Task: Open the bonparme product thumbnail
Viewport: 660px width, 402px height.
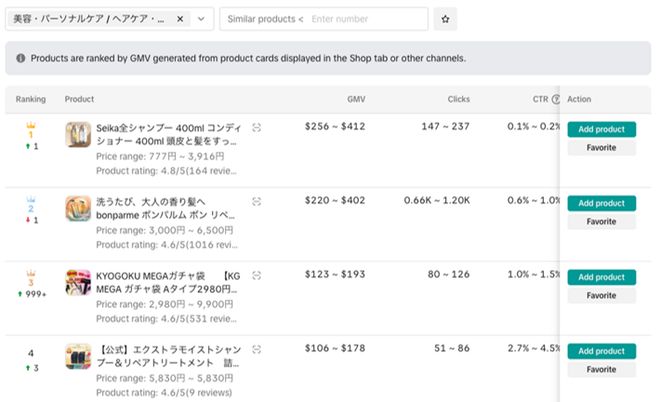Action: 78,208
